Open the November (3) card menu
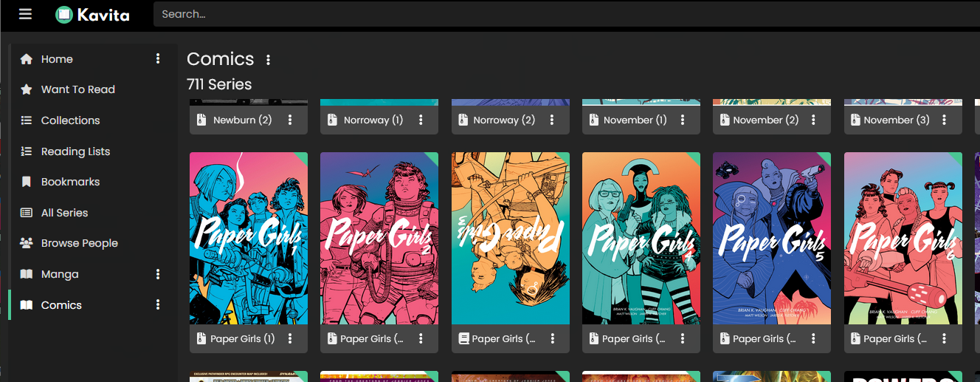The width and height of the screenshot is (980, 382). (945, 120)
